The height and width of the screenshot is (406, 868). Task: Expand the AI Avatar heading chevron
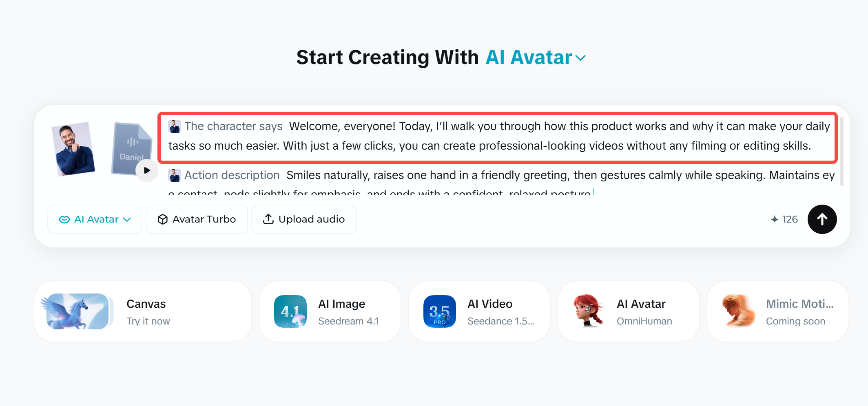click(x=580, y=58)
